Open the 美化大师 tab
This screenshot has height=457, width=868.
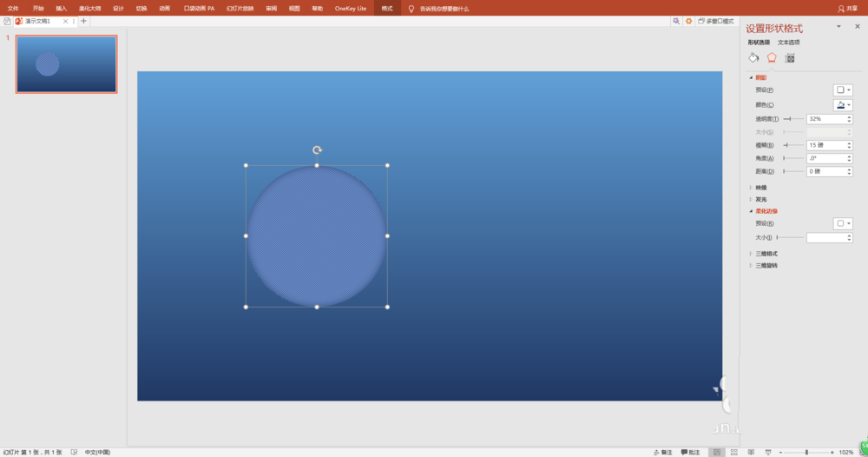[x=89, y=9]
